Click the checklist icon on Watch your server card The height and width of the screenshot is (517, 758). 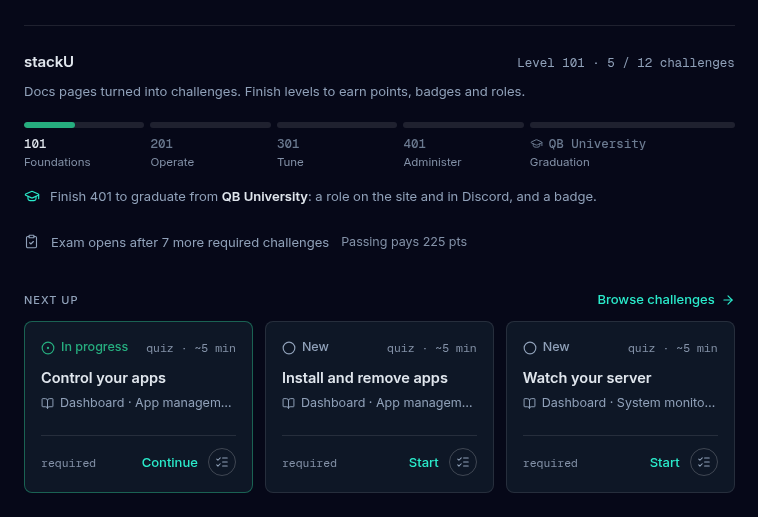(x=704, y=462)
